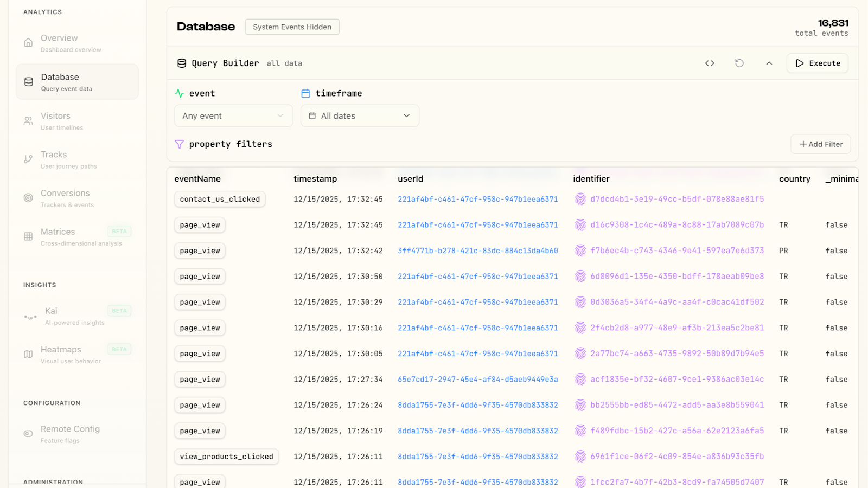This screenshot has height=488, width=868.
Task: Toggle the System Events Hidden button
Action: tap(292, 27)
